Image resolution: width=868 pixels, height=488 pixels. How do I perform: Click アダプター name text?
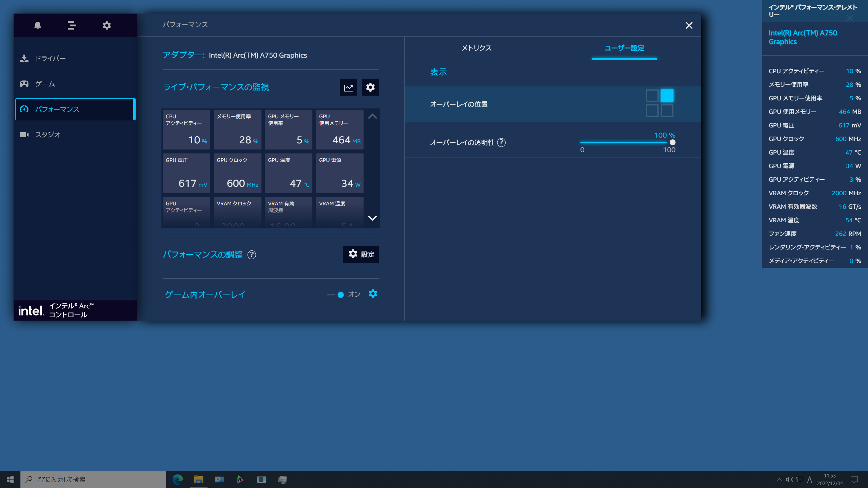pyautogui.click(x=258, y=55)
